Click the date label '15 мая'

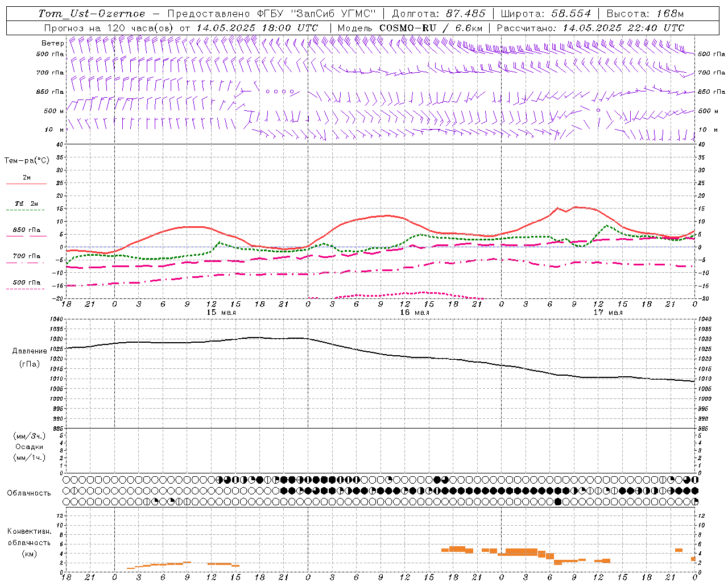click(x=221, y=313)
